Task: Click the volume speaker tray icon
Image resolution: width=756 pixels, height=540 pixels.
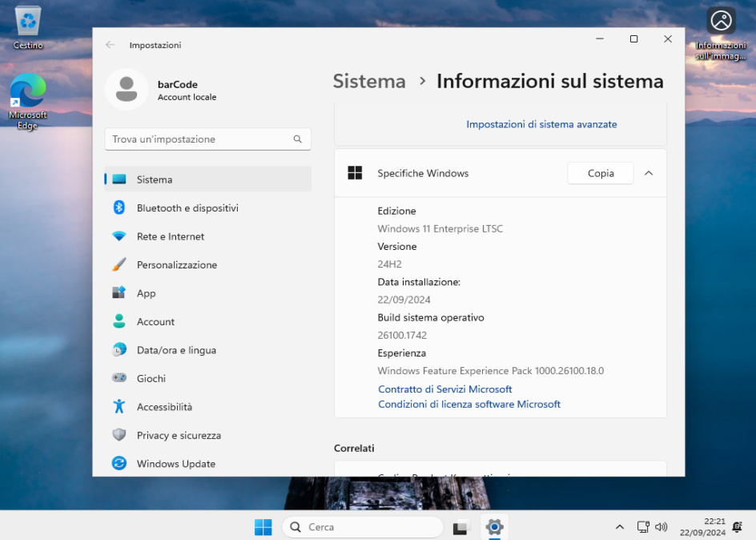Action: (661, 527)
